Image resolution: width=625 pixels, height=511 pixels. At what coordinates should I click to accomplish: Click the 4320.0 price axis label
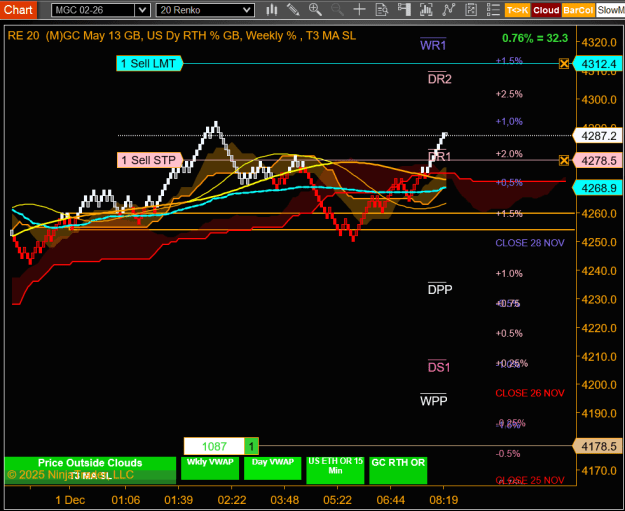tap(599, 42)
